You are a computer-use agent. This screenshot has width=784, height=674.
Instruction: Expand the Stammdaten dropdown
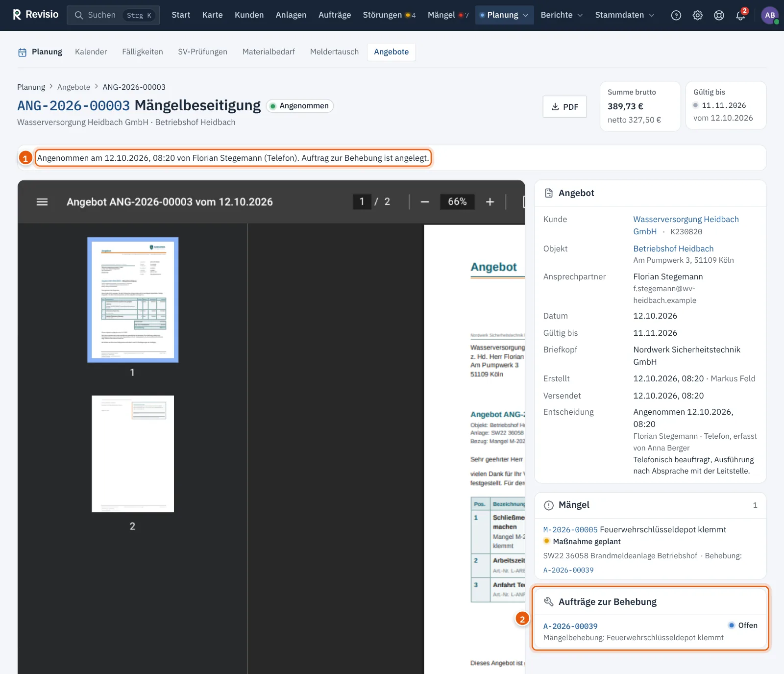(625, 15)
